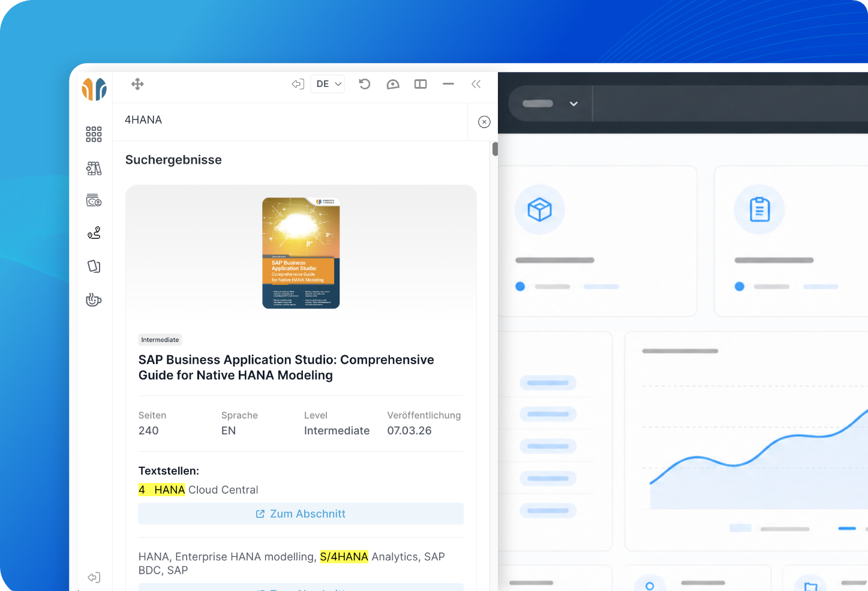Open the flashcards sidebar icon
868x591 pixels.
pyautogui.click(x=94, y=266)
